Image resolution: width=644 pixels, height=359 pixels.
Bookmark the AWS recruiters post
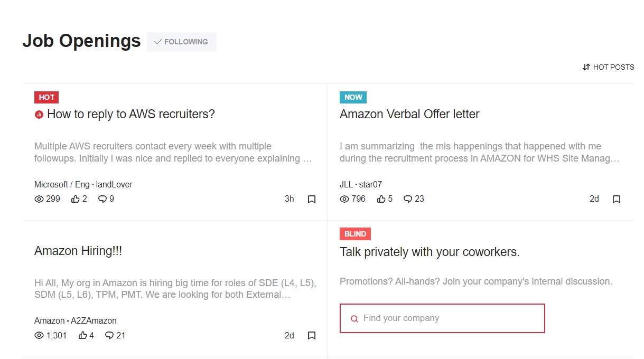[x=311, y=199]
